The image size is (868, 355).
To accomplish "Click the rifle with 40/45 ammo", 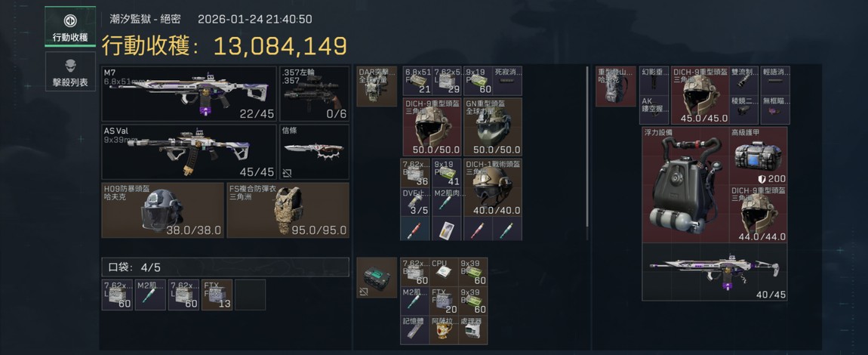I will tap(715, 271).
